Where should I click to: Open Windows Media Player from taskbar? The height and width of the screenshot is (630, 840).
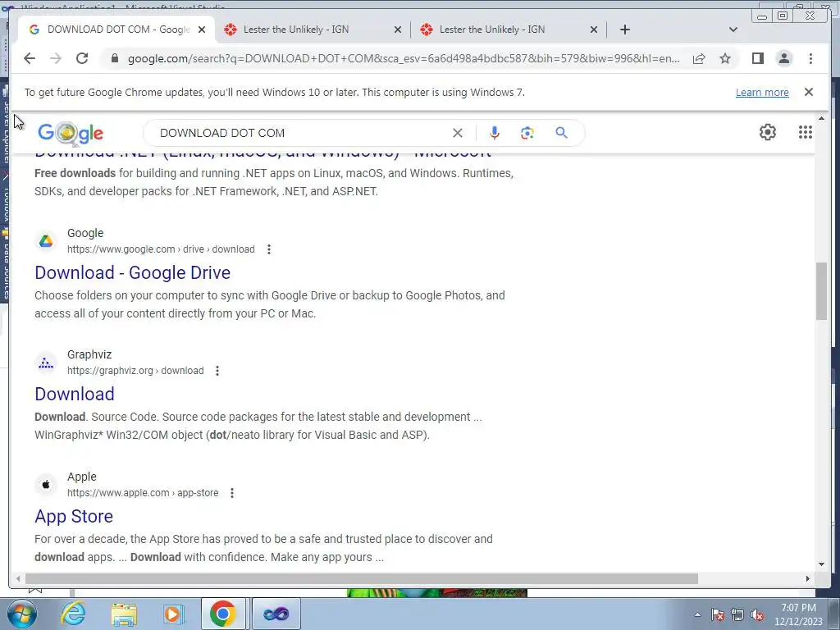(x=173, y=614)
